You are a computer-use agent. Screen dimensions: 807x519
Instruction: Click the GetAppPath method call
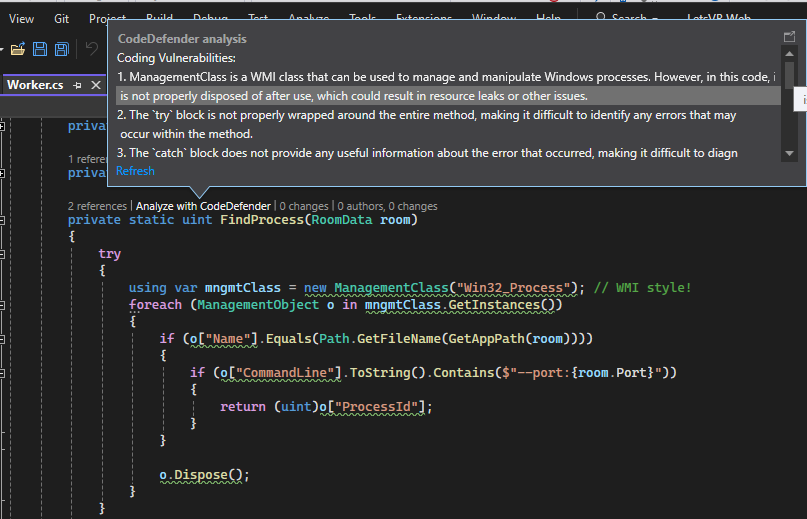point(486,339)
